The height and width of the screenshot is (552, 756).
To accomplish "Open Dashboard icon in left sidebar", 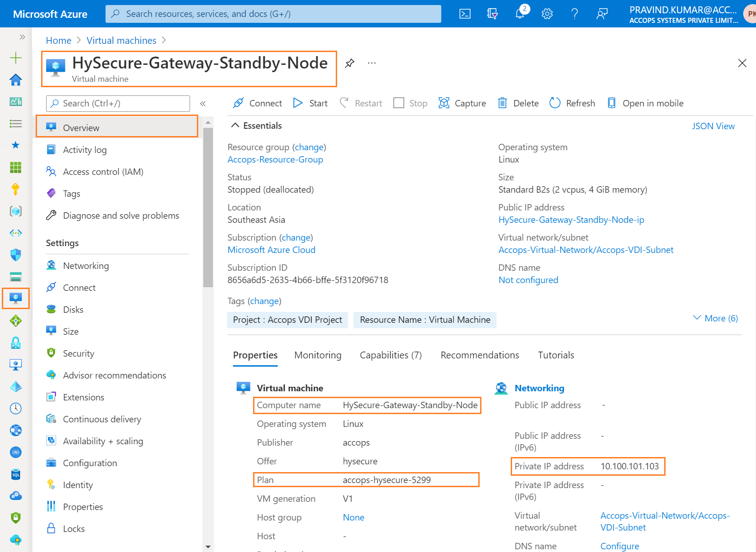I will point(16,101).
